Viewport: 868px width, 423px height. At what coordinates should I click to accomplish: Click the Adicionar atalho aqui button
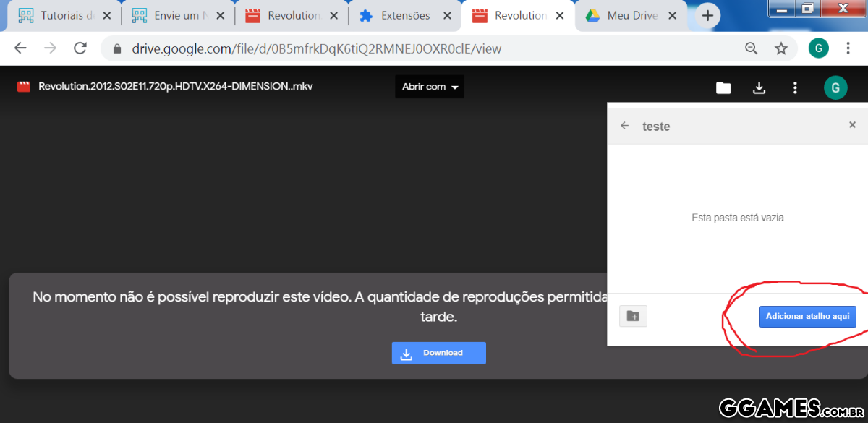(x=807, y=316)
